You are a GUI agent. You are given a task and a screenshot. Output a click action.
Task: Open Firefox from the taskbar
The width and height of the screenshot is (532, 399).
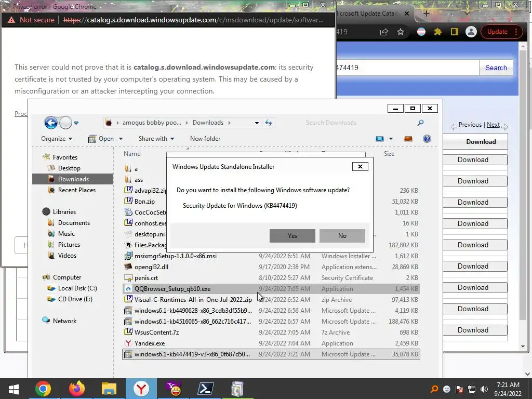tap(76, 389)
